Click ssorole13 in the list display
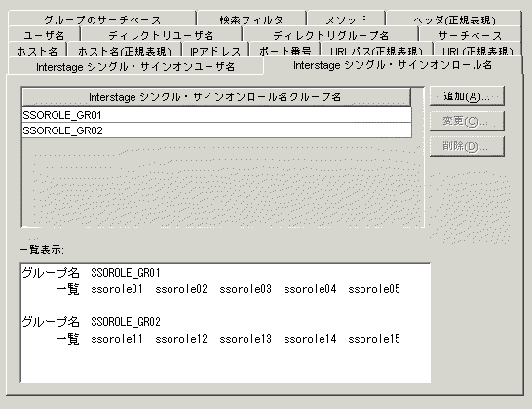The width and height of the screenshot is (532, 409). point(246,339)
